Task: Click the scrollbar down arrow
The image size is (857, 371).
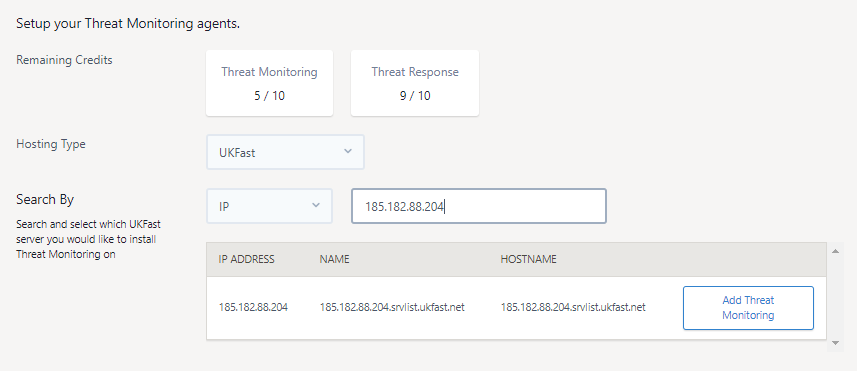Action: pyautogui.click(x=835, y=343)
